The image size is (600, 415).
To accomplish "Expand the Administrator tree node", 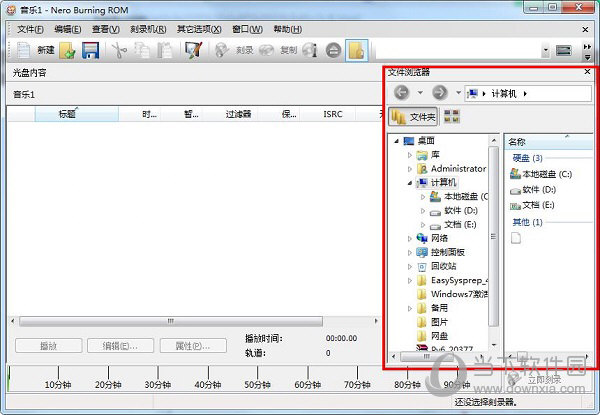I will pos(410,169).
